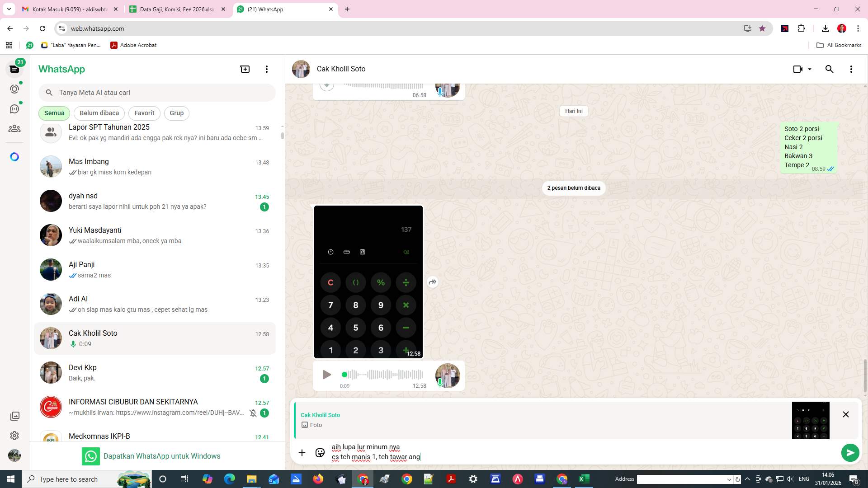This screenshot has height=488, width=868.
Task: Open the Status updates panel
Action: coord(14,89)
